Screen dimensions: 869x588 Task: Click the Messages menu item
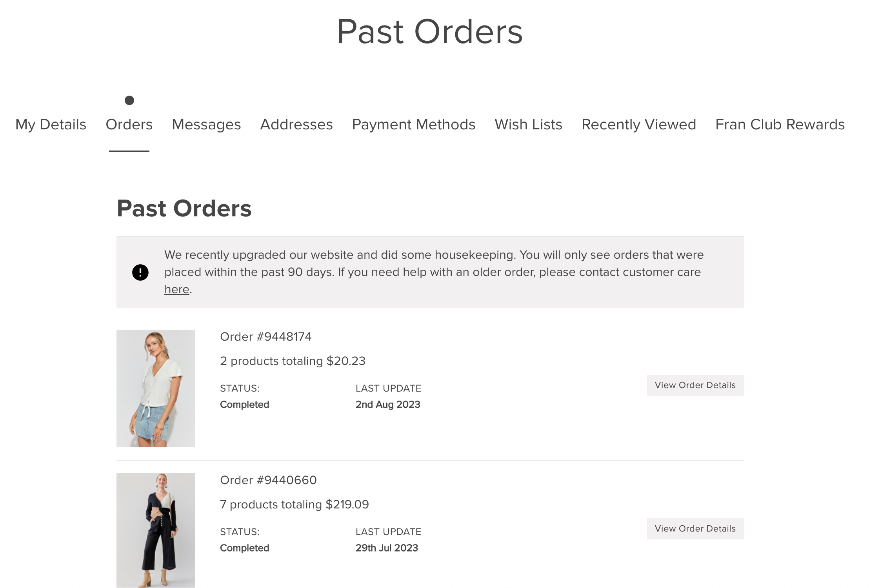206,124
